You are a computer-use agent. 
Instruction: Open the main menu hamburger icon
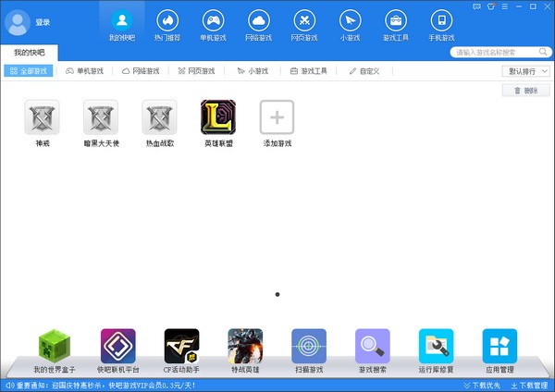pos(505,6)
